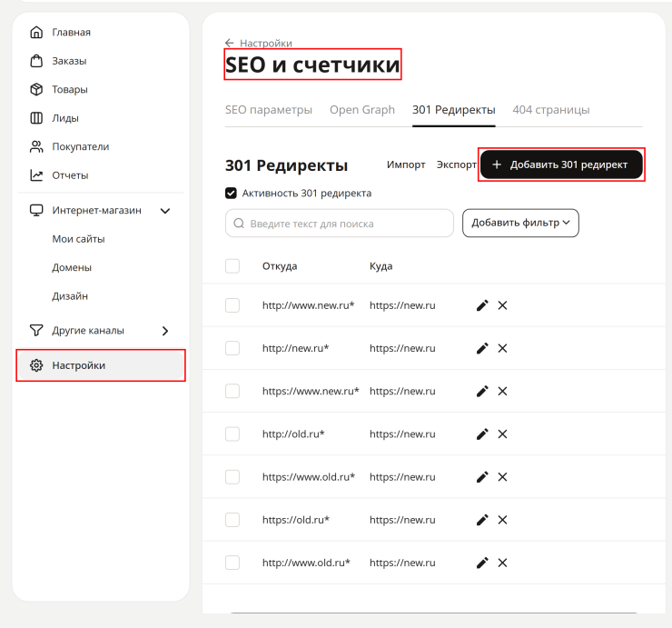Open Дизайн in sidebar
Image resolution: width=672 pixels, height=628 pixels.
point(70,296)
